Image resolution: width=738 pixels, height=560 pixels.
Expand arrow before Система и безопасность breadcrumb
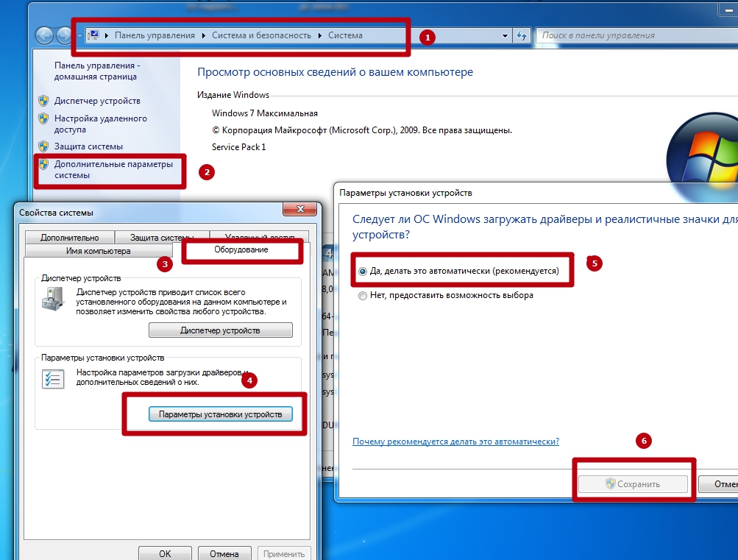point(204,36)
